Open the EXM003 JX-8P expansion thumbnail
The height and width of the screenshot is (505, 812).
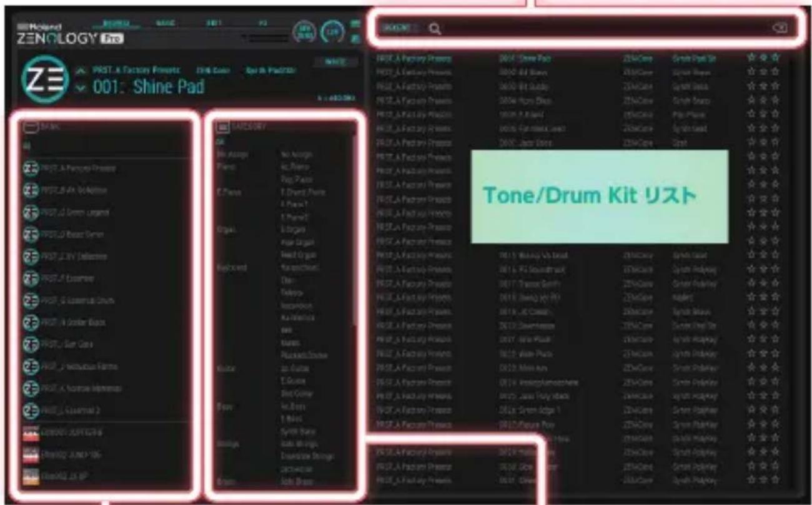[31, 476]
